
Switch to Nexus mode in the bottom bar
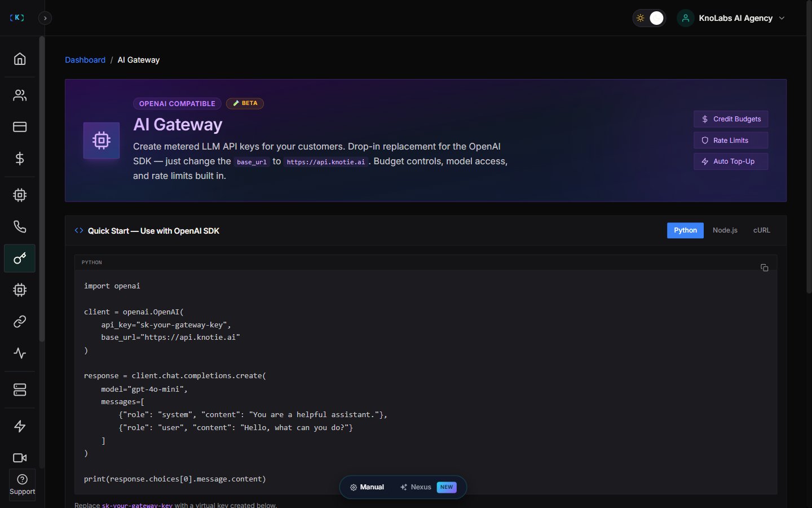click(x=429, y=487)
